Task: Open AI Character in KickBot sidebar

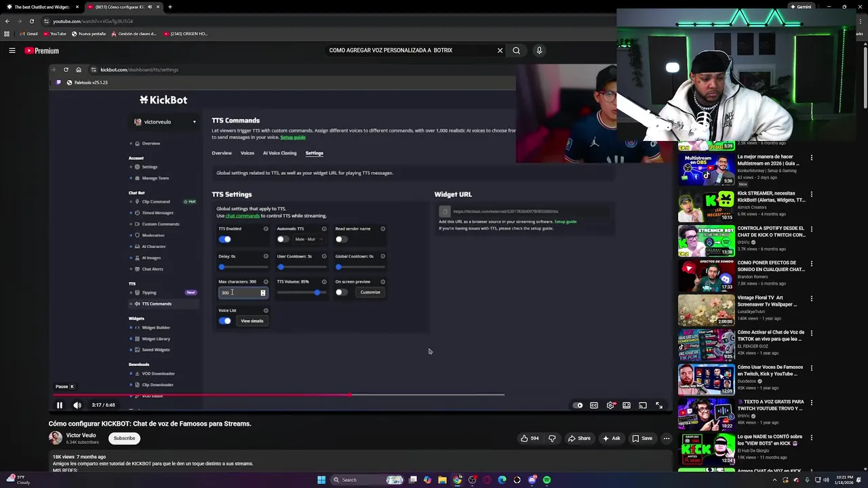Action: 154,246
